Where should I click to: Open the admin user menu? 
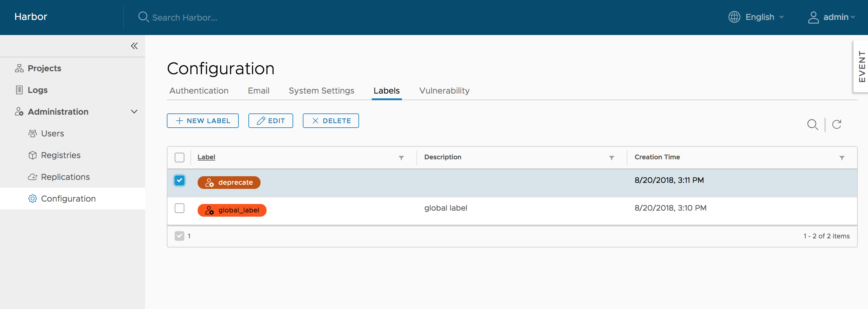point(836,17)
